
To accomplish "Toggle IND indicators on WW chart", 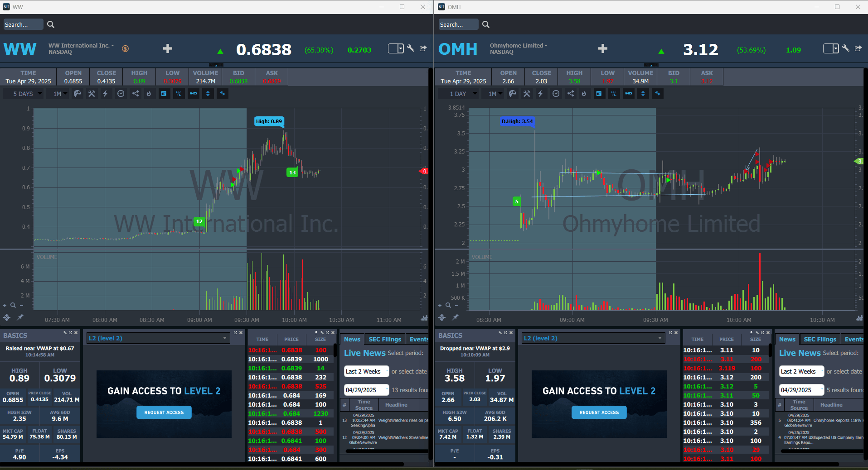I will click(x=194, y=94).
